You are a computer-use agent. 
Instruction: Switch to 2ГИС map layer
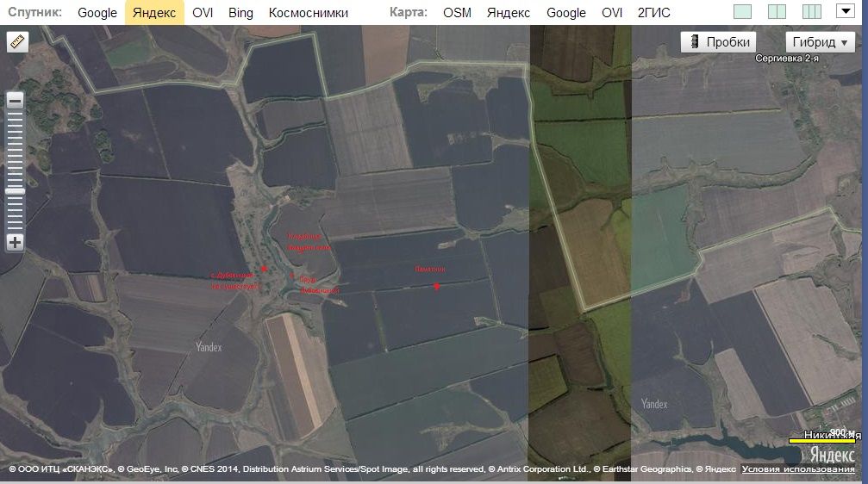tap(653, 13)
